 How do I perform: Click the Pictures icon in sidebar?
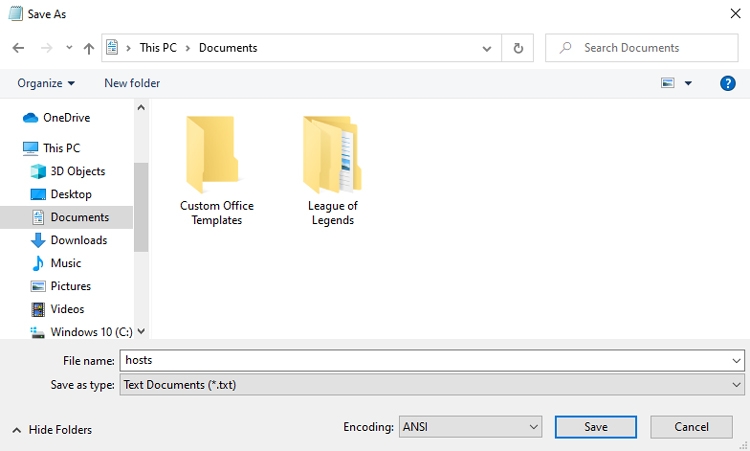tap(38, 286)
